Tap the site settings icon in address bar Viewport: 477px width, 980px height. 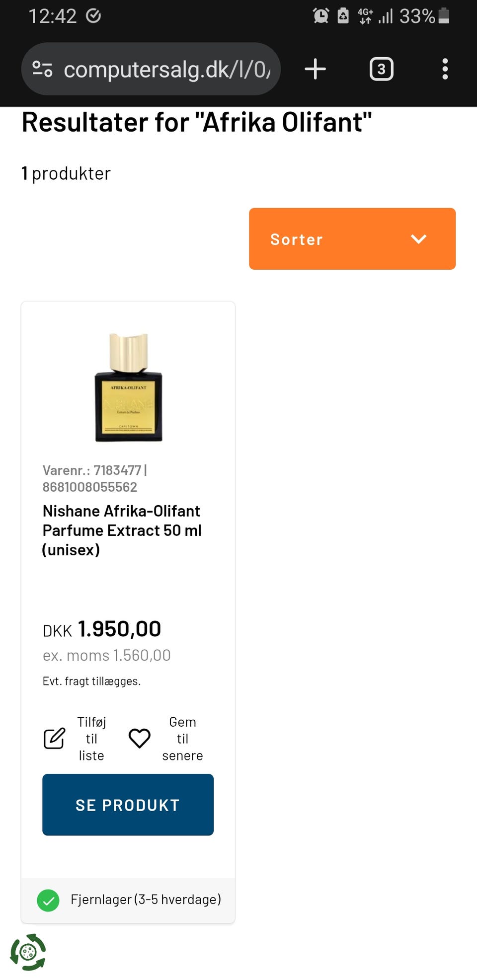(42, 69)
